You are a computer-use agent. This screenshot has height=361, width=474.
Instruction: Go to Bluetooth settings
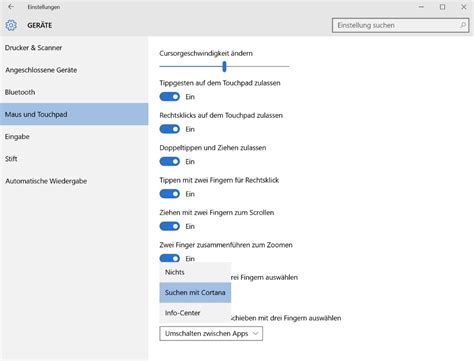pyautogui.click(x=74, y=92)
